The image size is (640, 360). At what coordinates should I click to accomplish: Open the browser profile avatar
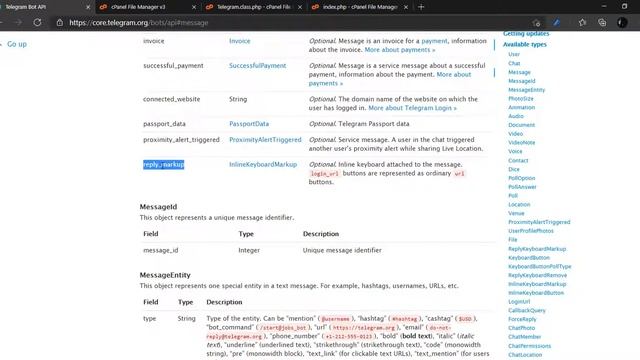622,22
